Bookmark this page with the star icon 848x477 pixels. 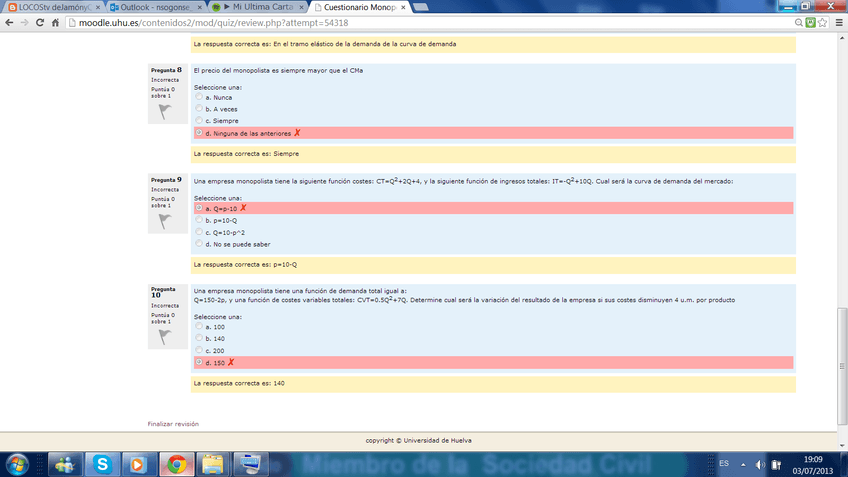[x=823, y=23]
